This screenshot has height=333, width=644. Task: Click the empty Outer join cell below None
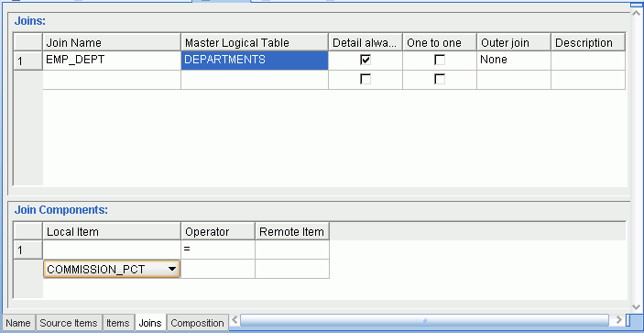coord(514,79)
